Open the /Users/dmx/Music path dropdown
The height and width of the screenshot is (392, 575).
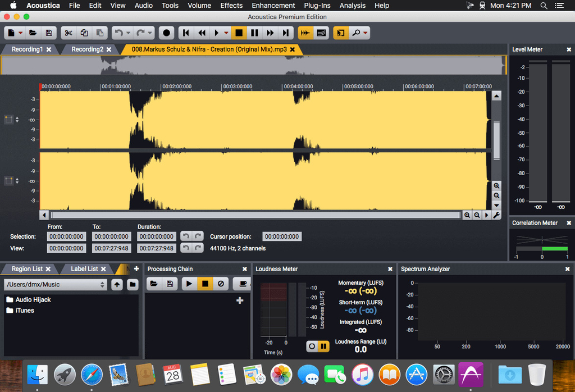[55, 285]
